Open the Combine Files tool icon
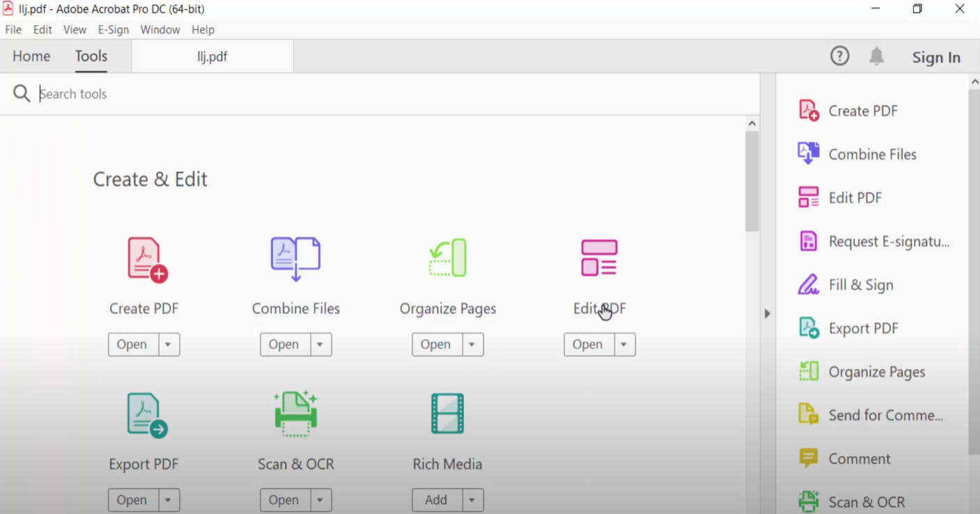 tap(295, 258)
